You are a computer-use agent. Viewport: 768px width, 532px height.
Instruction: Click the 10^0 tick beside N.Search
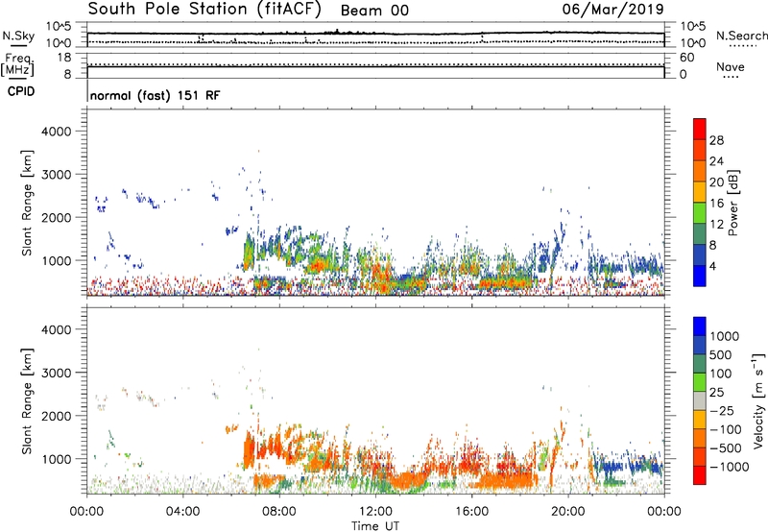tap(693, 43)
